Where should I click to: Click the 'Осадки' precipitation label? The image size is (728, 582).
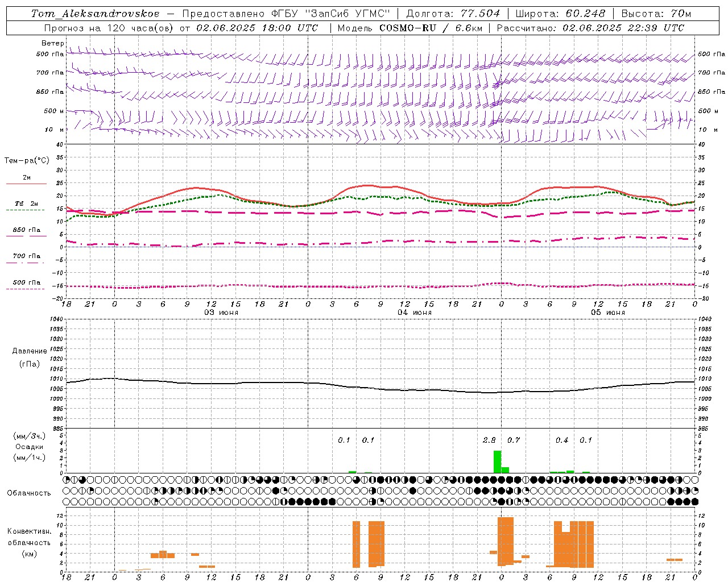point(30,447)
